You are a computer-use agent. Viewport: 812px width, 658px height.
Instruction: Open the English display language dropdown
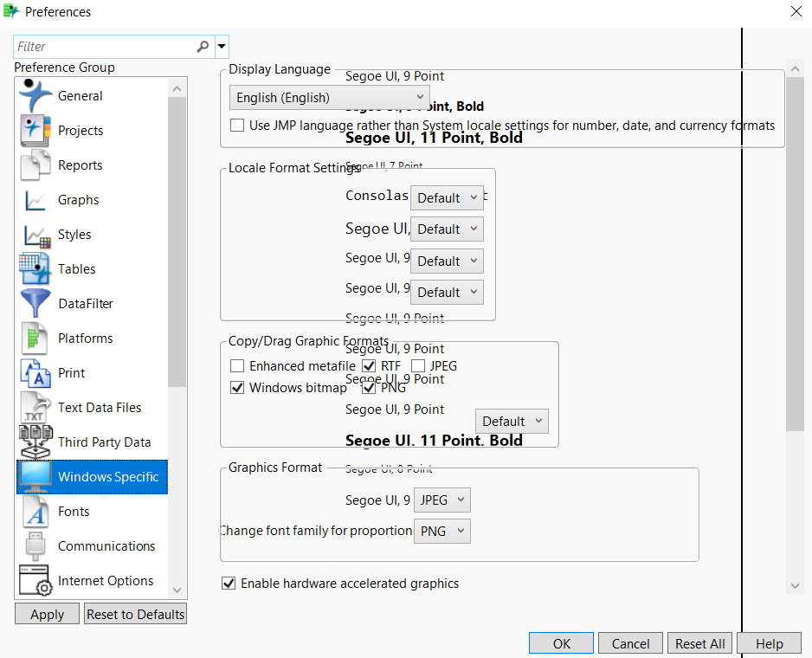click(329, 98)
